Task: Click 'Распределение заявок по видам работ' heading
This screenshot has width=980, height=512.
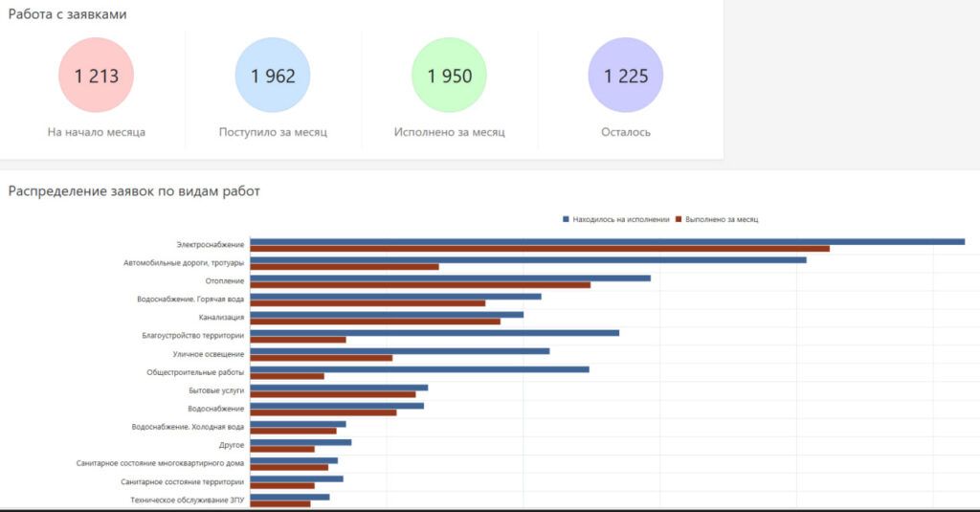Action: pyautogui.click(x=134, y=190)
